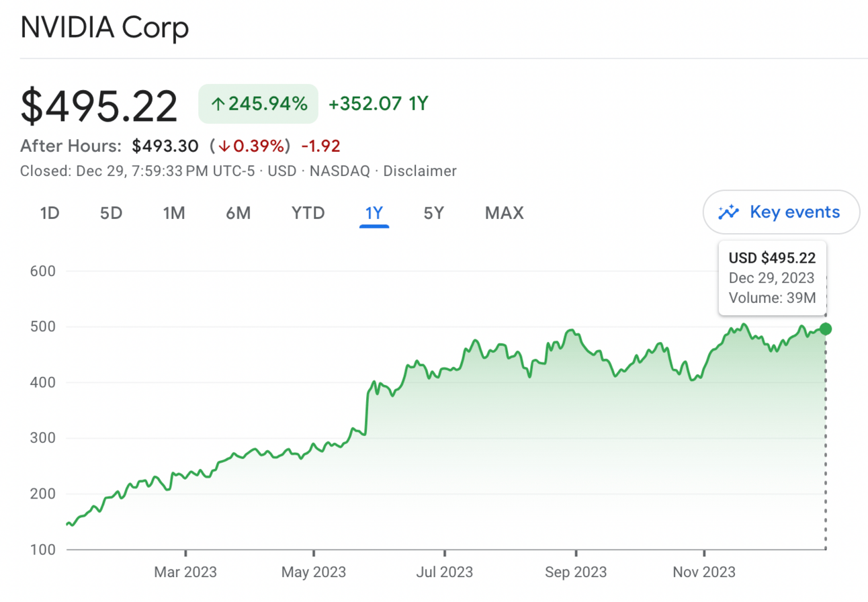This screenshot has width=868, height=602.
Task: Open the Key events button
Action: tap(781, 212)
